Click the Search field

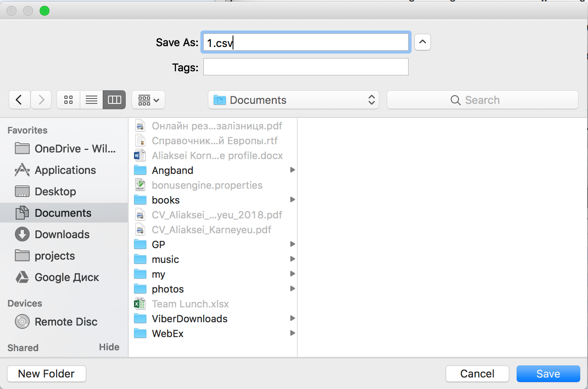(482, 100)
